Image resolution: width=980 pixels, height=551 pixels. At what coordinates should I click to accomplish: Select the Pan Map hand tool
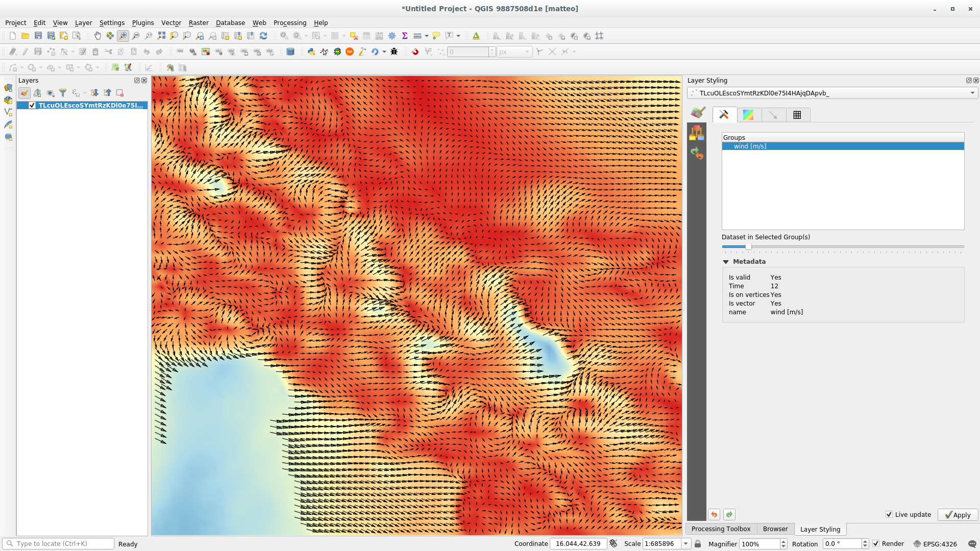coord(97,36)
